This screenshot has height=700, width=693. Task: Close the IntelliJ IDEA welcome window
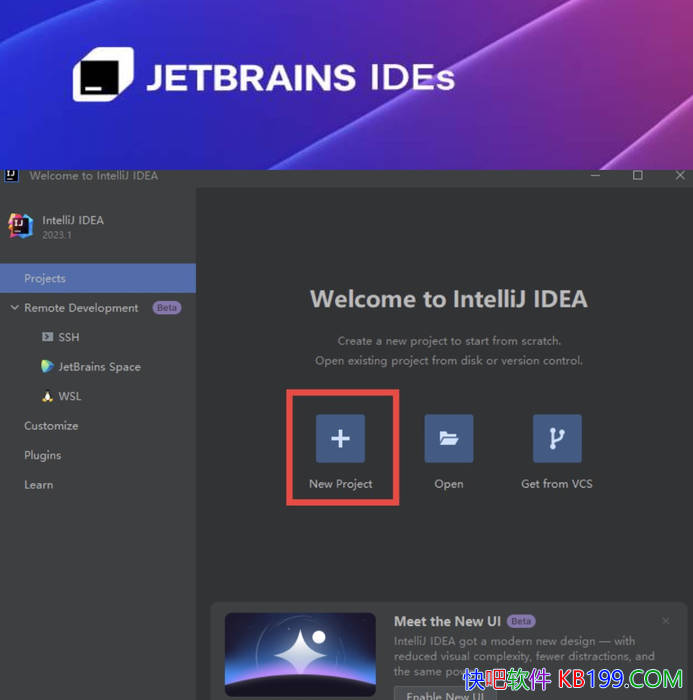[x=680, y=175]
